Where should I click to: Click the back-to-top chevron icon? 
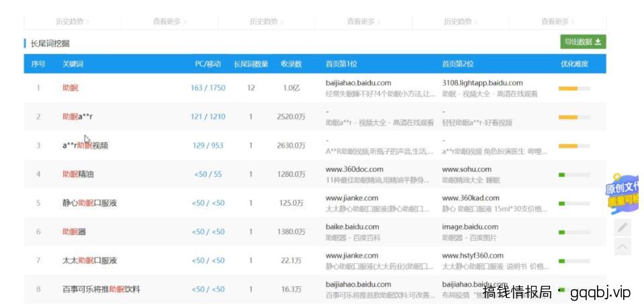coord(623,246)
